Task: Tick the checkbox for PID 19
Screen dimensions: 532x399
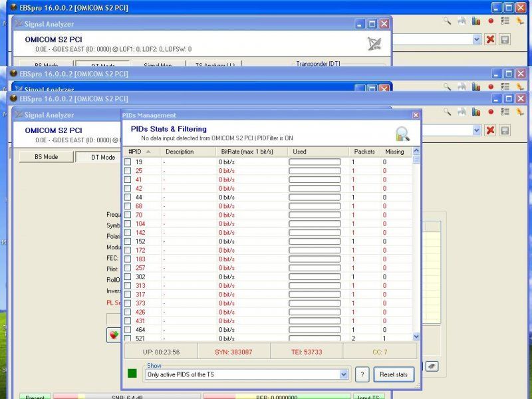Action: 128,162
